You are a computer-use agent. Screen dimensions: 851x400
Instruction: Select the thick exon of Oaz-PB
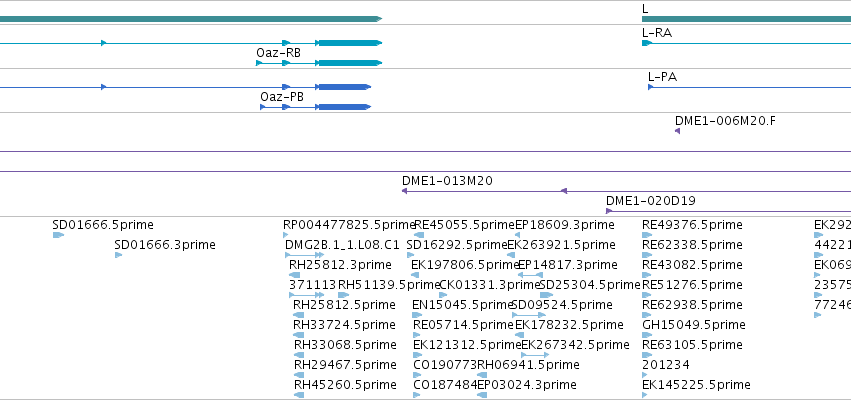coord(345,107)
